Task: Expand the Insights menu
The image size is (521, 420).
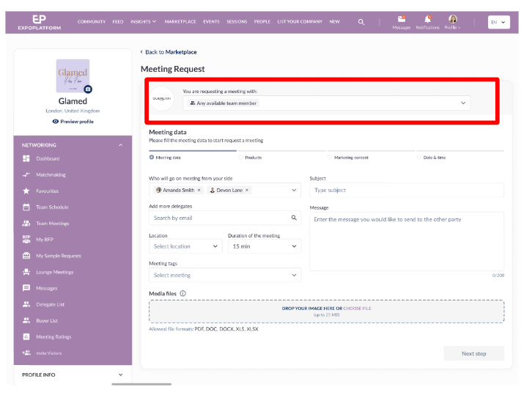Action: [x=143, y=21]
